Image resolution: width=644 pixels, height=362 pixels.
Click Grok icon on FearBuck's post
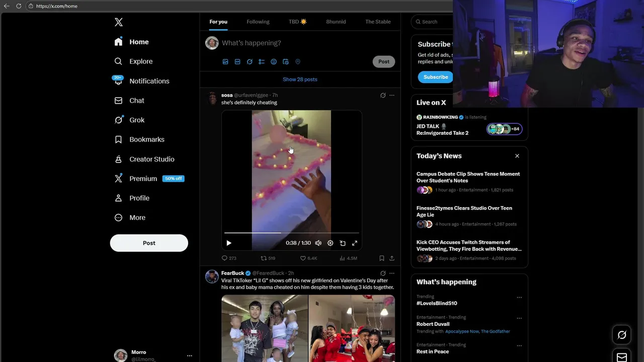coord(383,274)
